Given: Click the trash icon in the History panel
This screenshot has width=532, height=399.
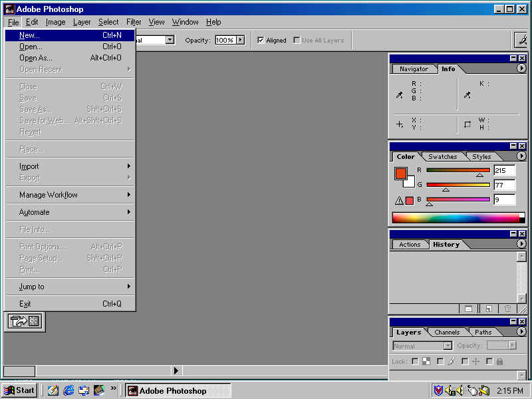Looking at the screenshot, I should click(x=507, y=309).
